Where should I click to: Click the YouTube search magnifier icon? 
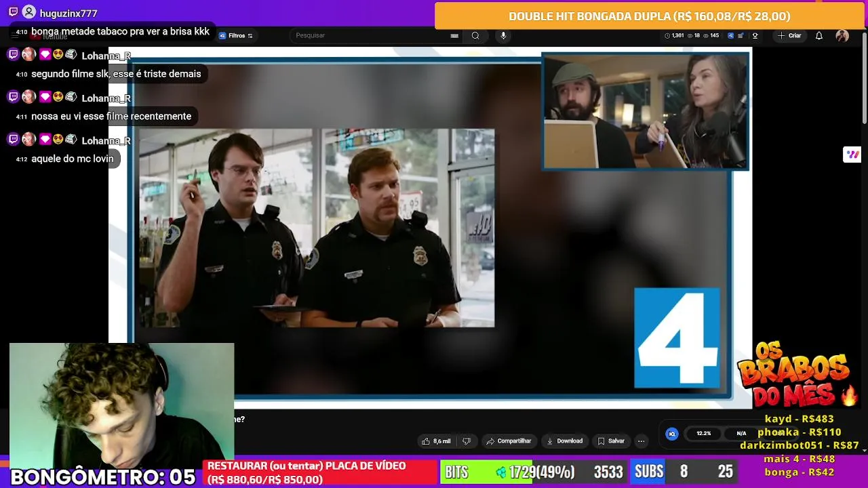coord(475,36)
